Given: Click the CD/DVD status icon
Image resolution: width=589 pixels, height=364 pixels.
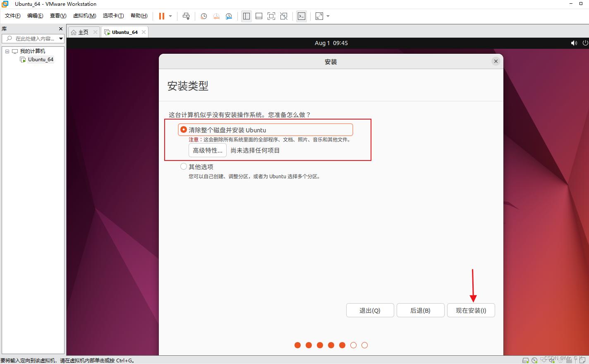Looking at the screenshot, I should (x=534, y=360).
